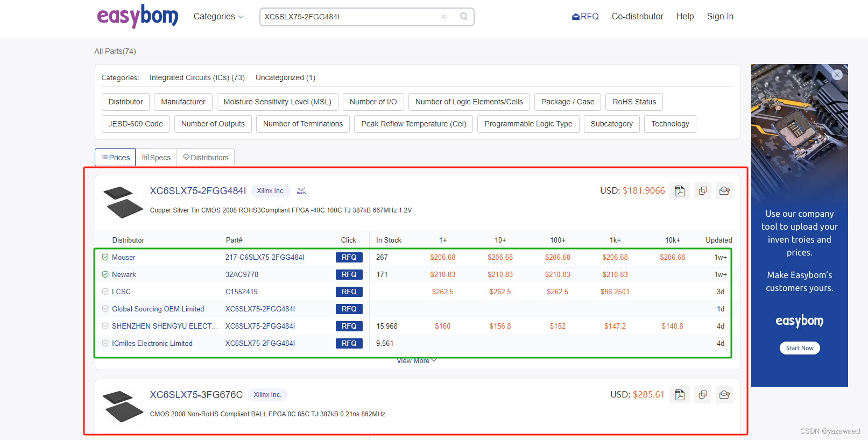Open the easybom logo homepage
The height and width of the screenshot is (440, 868).
pyautogui.click(x=137, y=16)
